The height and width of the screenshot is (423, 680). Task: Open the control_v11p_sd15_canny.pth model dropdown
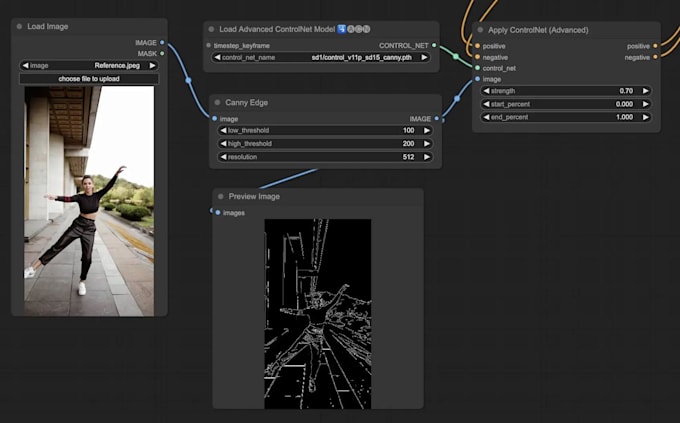click(x=321, y=57)
